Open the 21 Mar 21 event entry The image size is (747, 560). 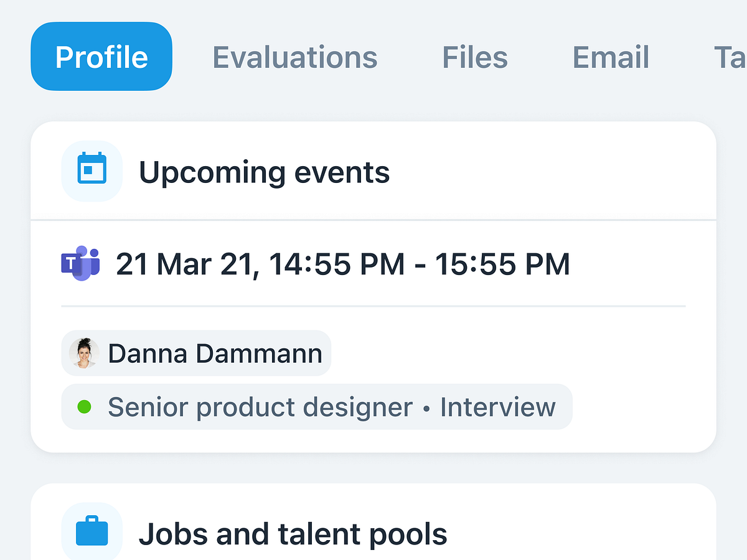pyautogui.click(x=342, y=264)
